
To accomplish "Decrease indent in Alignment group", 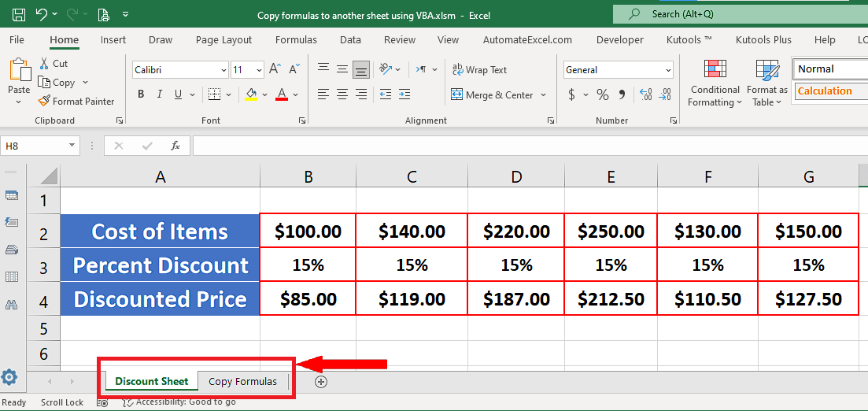I will coord(386,94).
